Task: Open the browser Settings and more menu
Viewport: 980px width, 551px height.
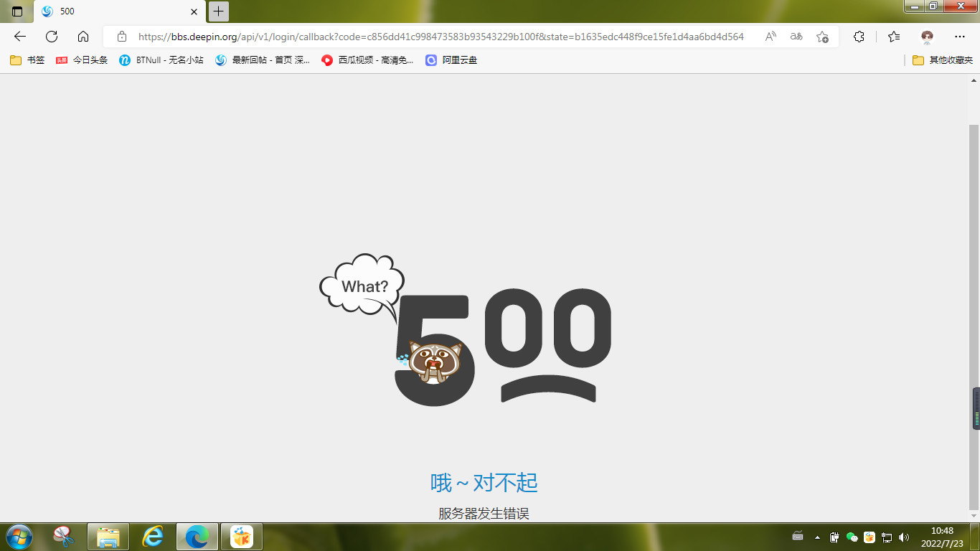Action: coord(960,36)
